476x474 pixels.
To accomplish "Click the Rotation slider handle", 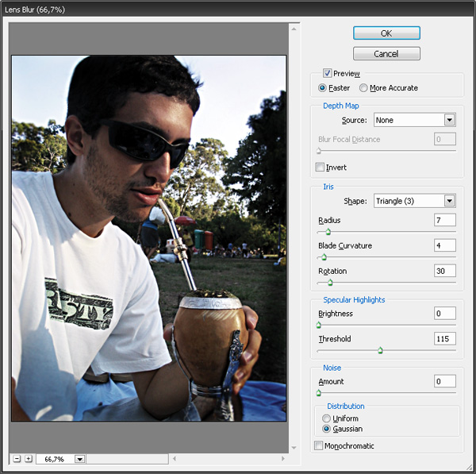I will 330,283.
